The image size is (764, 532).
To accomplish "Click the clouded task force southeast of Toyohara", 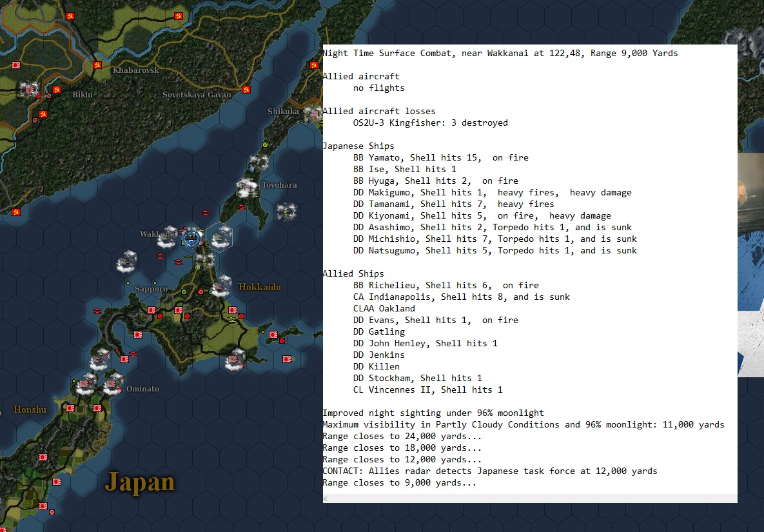I will 286,212.
